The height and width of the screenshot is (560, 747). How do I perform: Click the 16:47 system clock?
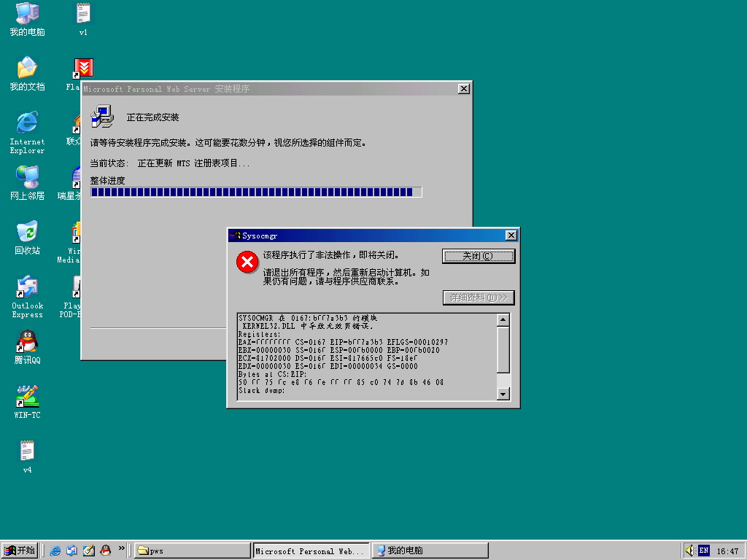pos(727,551)
